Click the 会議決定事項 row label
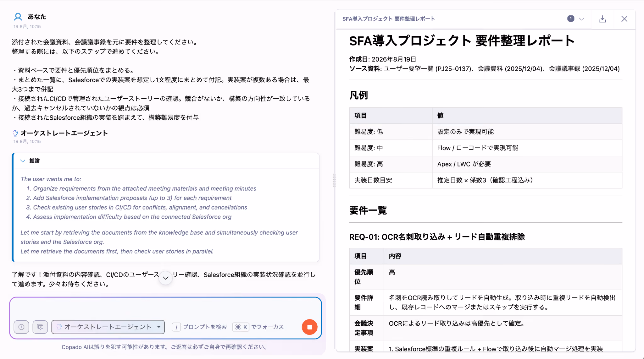644x359 pixels. (x=367, y=328)
